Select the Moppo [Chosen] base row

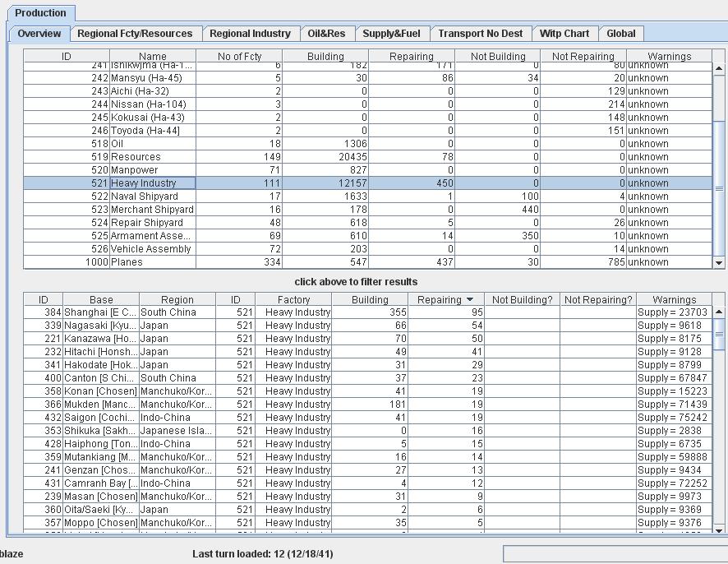367,523
